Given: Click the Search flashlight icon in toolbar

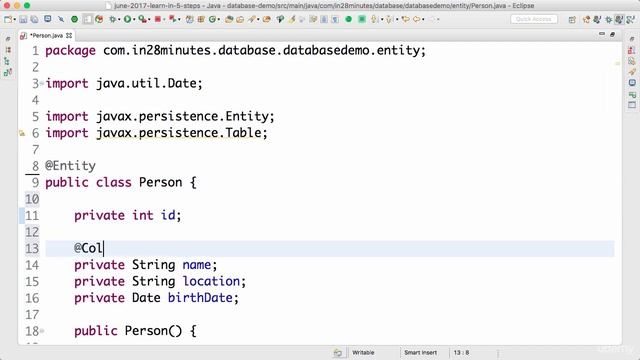Looking at the screenshot, I should point(252,19).
